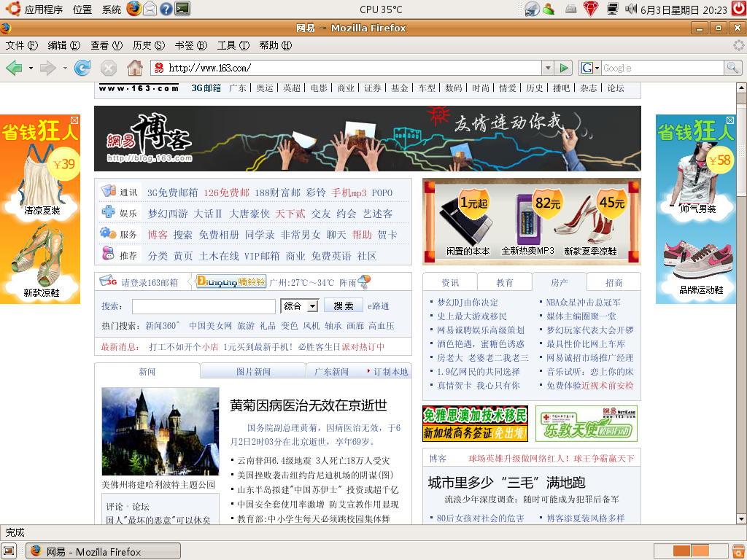Click the Google search box

(x=662, y=68)
